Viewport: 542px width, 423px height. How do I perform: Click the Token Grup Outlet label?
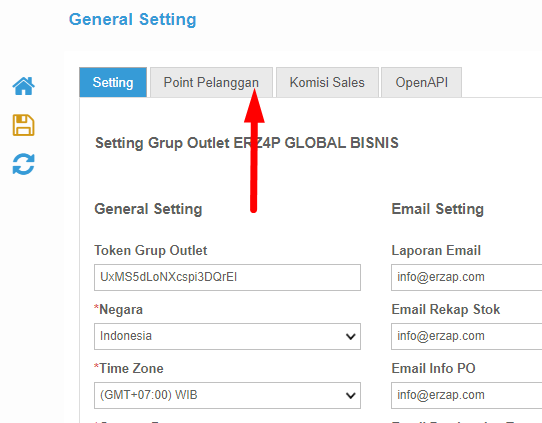151,251
